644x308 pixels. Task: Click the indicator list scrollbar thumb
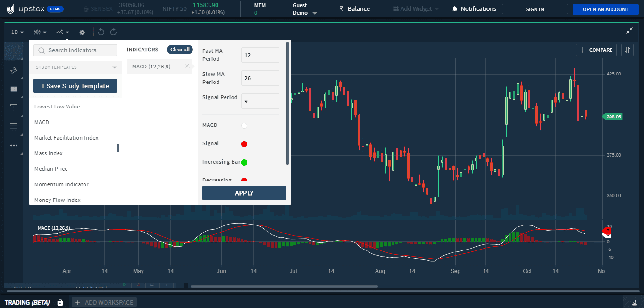tap(118, 148)
